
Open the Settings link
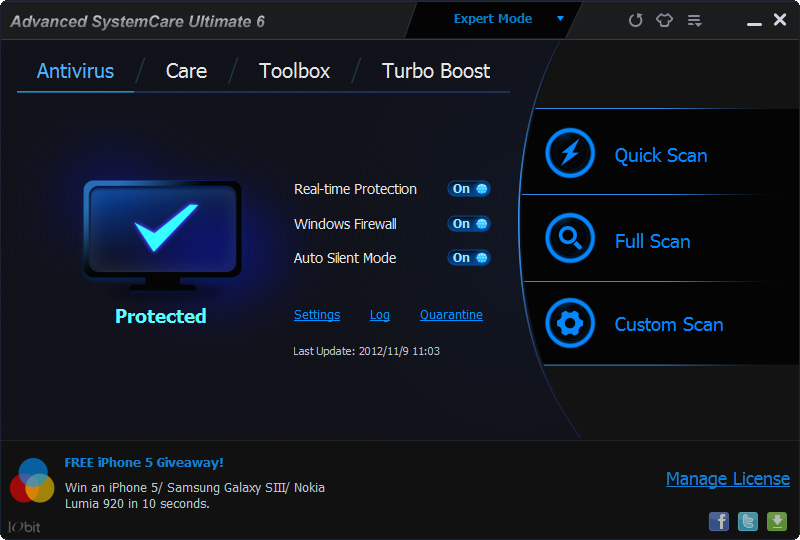pyautogui.click(x=317, y=315)
